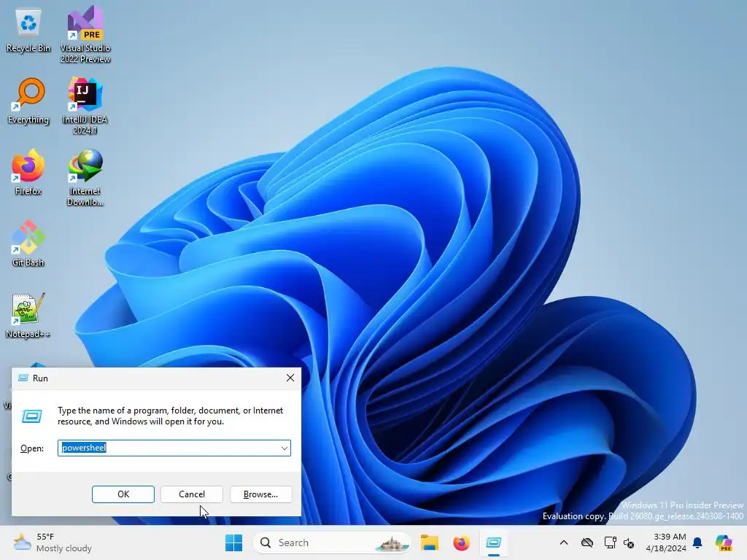Click the search highlight image in Search box
This screenshot has height=560, width=747.
[x=392, y=543]
